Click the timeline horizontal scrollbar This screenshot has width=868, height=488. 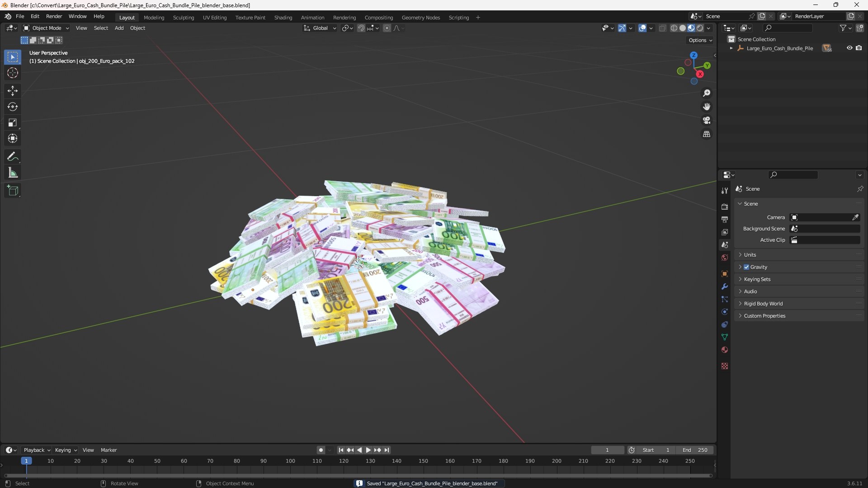coord(358,475)
